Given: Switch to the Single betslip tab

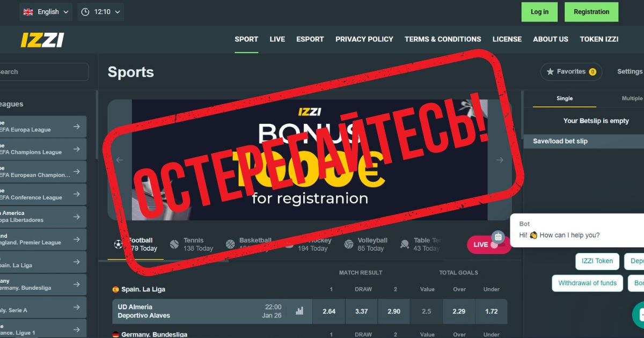Looking at the screenshot, I should pos(565,99).
